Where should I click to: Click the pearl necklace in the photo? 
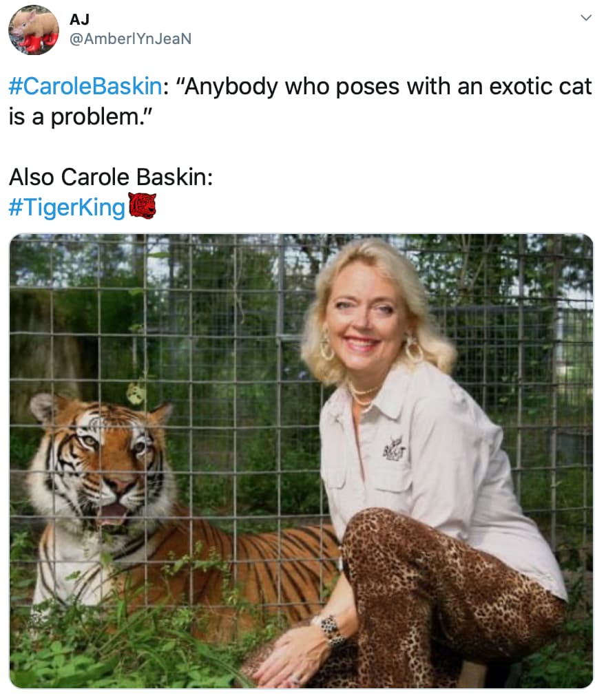pyautogui.click(x=362, y=396)
